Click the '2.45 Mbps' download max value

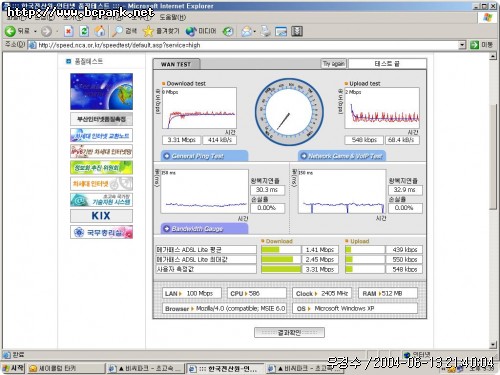pyautogui.click(x=320, y=259)
